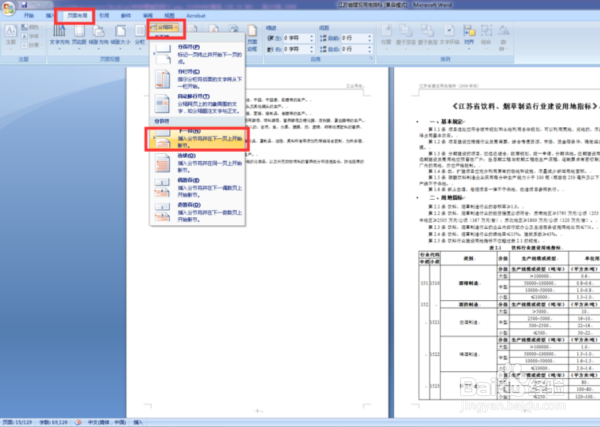Toggle Insert mode in status bar

pyautogui.click(x=138, y=422)
